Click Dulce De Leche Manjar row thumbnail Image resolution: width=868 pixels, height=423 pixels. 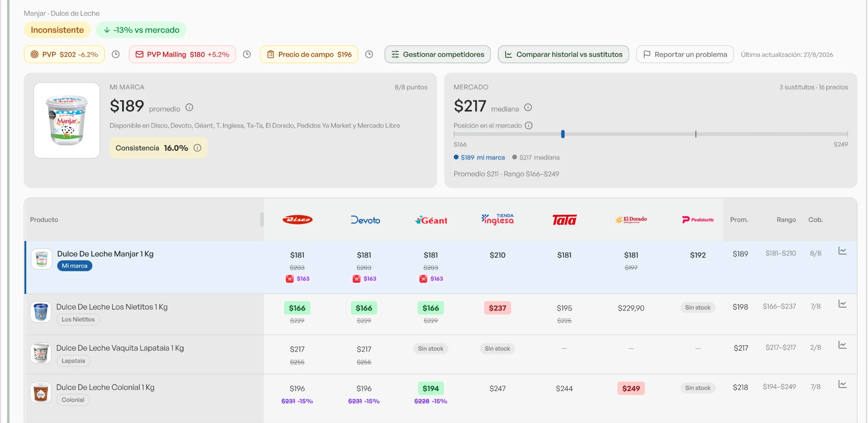(42, 259)
